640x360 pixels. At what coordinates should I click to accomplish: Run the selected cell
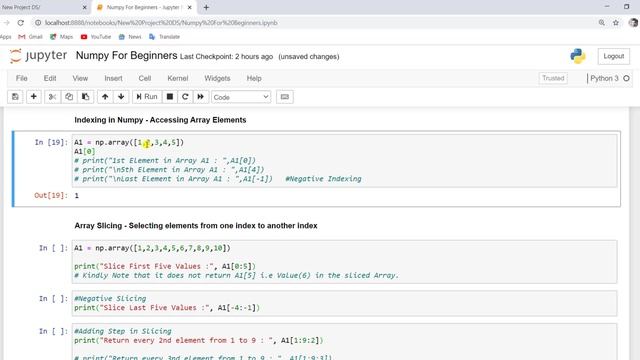[147, 97]
